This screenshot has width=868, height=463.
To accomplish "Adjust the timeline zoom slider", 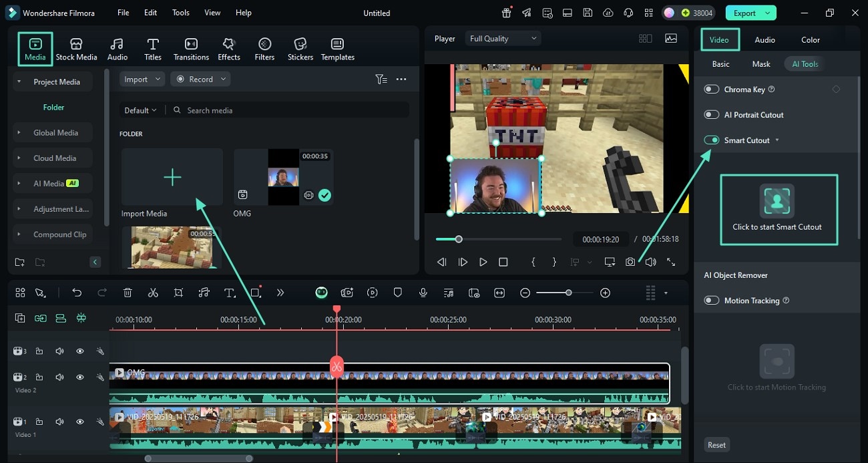I will (x=566, y=293).
